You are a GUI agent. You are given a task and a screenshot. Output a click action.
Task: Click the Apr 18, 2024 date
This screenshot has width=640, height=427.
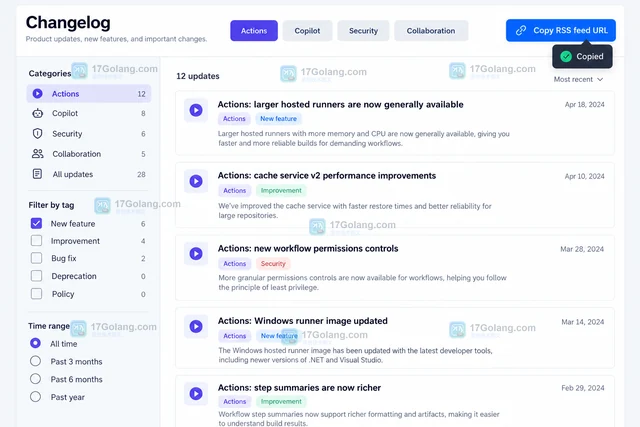(x=584, y=105)
